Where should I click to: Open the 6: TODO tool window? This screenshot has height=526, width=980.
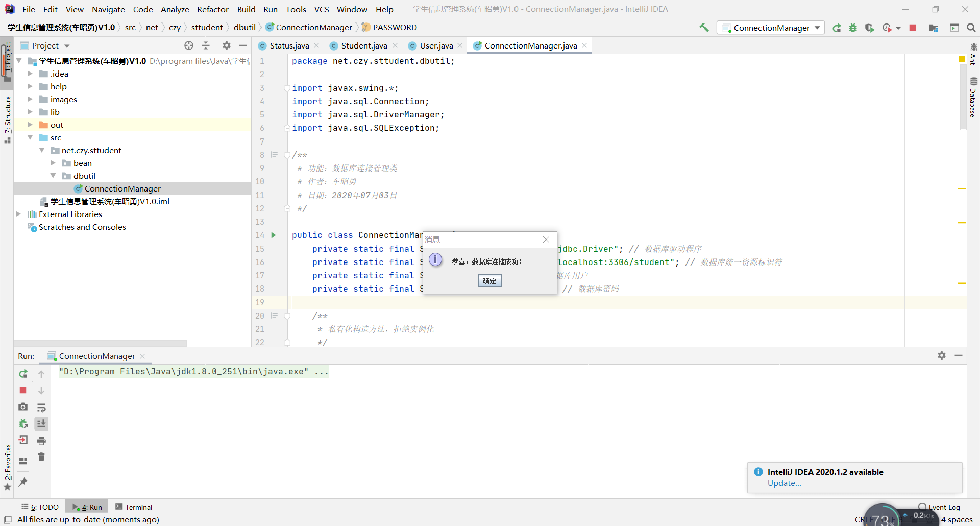tap(40, 507)
